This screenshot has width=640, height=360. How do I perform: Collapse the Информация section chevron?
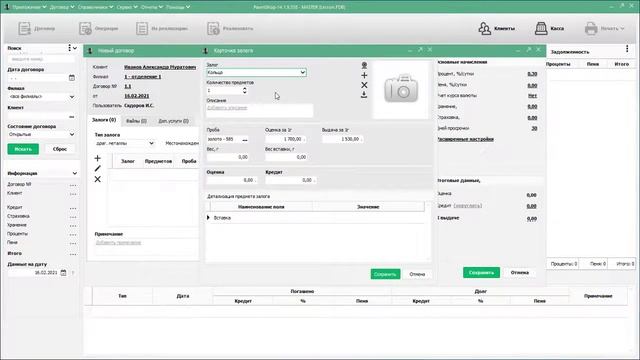click(x=75, y=173)
